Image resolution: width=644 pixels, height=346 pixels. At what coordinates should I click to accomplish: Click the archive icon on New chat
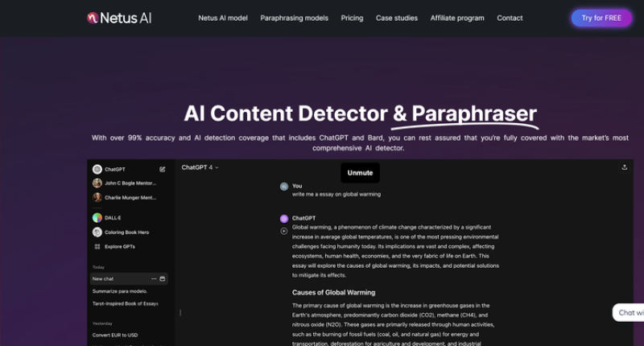pyautogui.click(x=163, y=278)
